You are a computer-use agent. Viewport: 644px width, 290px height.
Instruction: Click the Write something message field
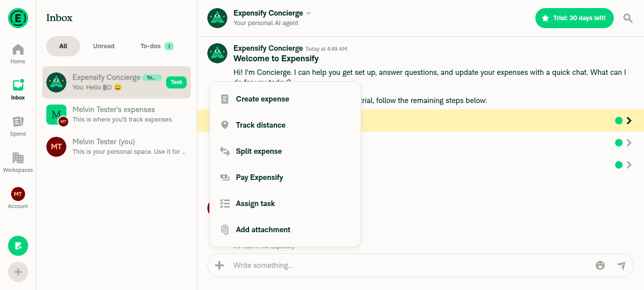pos(410,265)
